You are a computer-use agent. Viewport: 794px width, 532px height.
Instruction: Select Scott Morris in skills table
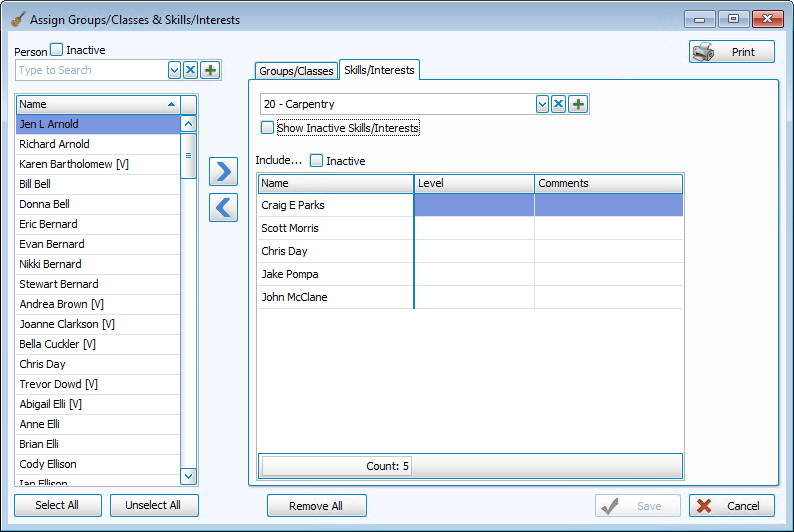tap(336, 228)
